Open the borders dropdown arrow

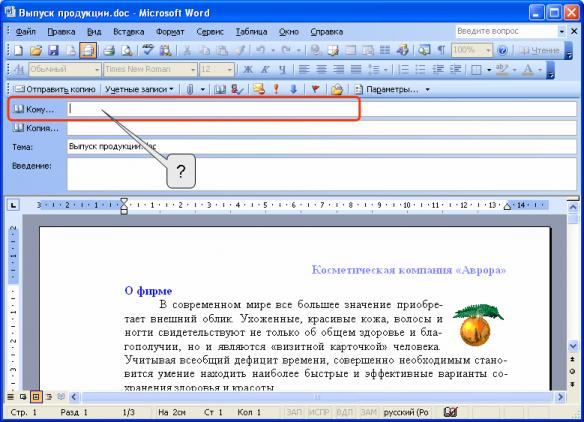click(489, 69)
